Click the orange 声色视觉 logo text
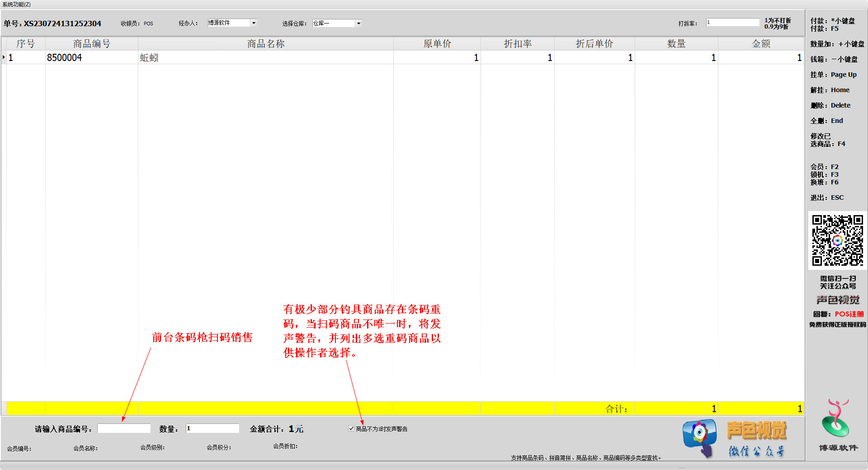Image resolution: width=868 pixels, height=470 pixels. pyautogui.click(x=756, y=430)
